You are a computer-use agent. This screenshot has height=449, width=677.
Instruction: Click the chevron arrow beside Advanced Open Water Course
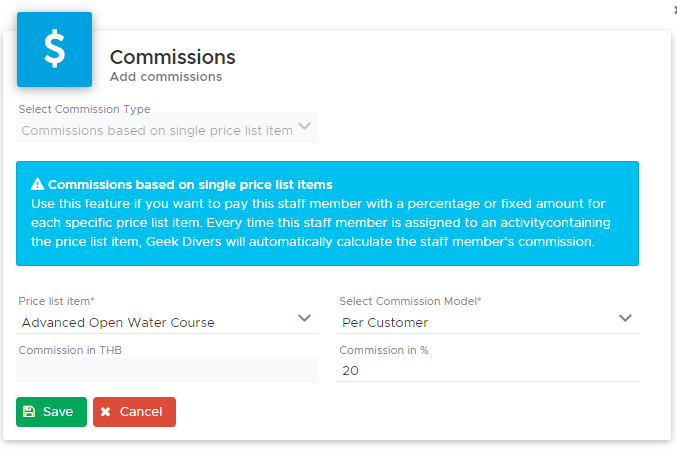coord(304,318)
